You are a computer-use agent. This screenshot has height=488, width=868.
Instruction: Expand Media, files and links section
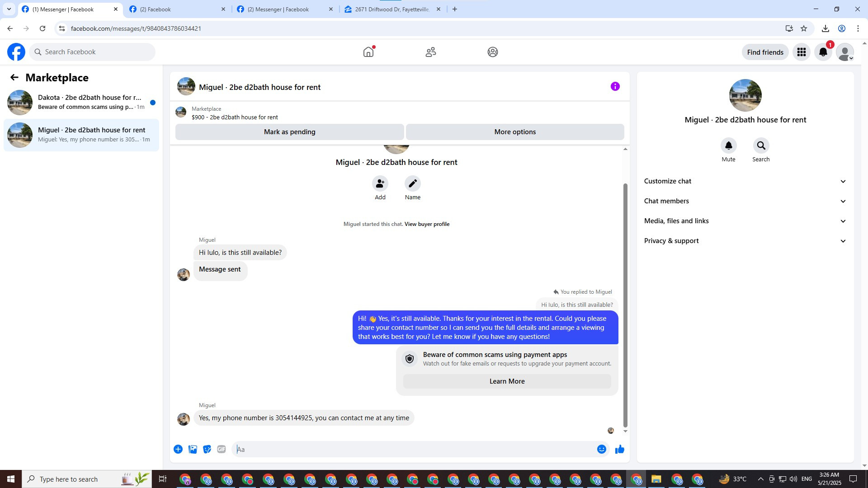tap(745, 221)
